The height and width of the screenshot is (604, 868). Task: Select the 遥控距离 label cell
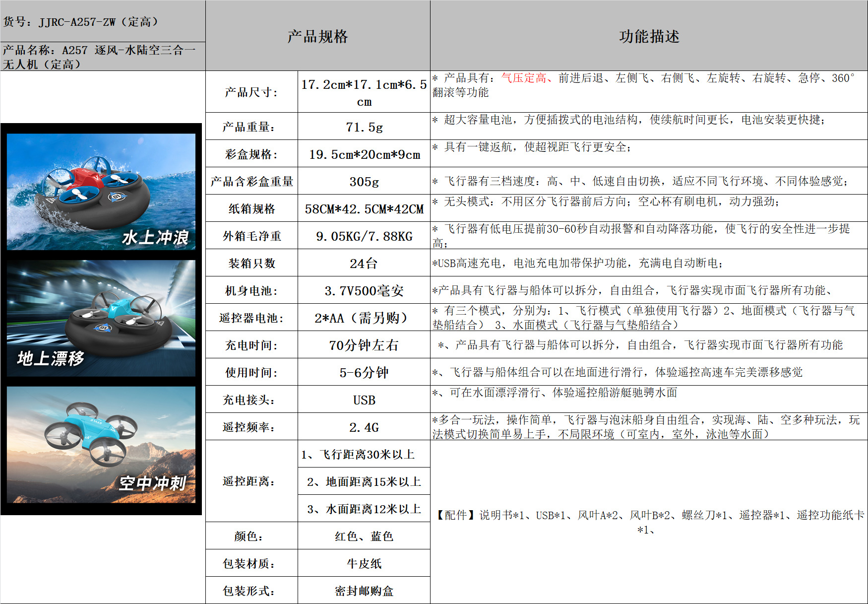point(251,481)
